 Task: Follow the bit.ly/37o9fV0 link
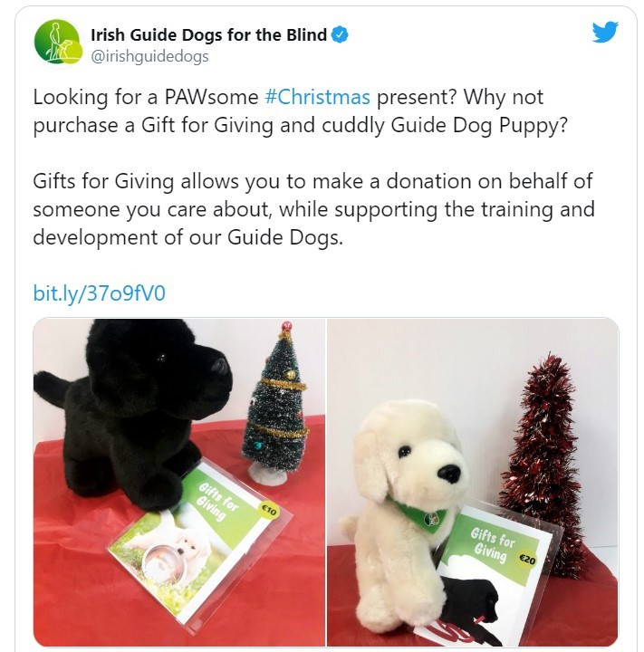pos(99,293)
